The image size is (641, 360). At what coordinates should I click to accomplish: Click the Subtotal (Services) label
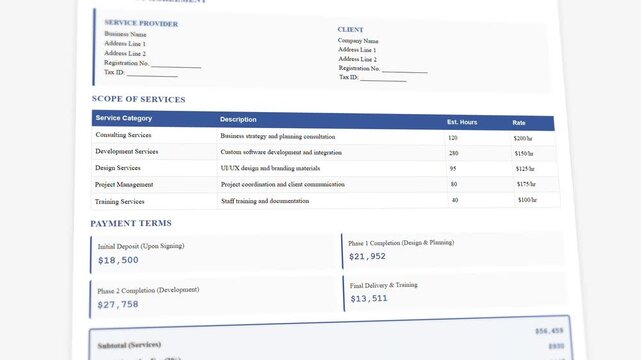point(129,345)
